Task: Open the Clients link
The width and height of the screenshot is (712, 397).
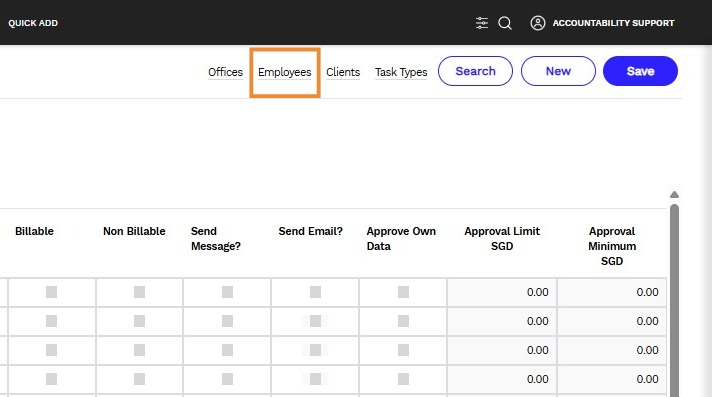Action: coord(343,72)
